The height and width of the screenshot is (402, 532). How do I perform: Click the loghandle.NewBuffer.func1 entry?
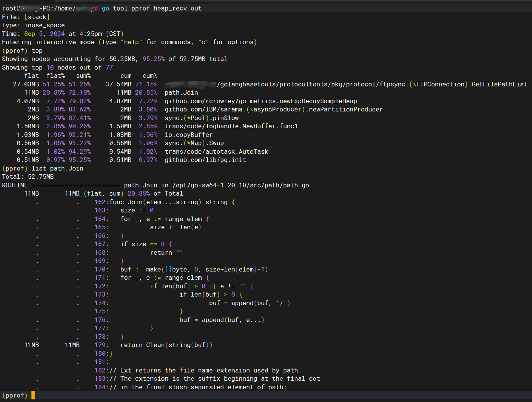pos(231,126)
